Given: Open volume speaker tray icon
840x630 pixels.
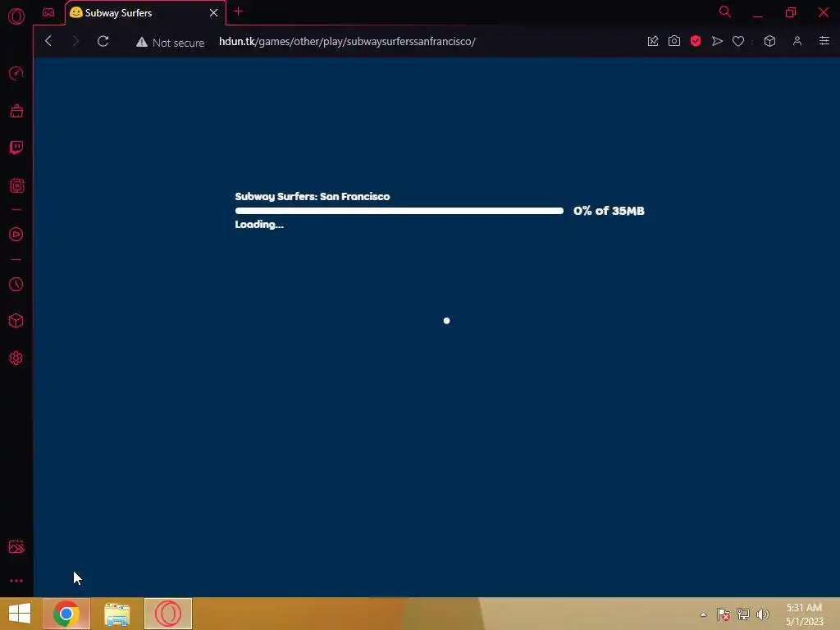Looking at the screenshot, I should tap(762, 614).
